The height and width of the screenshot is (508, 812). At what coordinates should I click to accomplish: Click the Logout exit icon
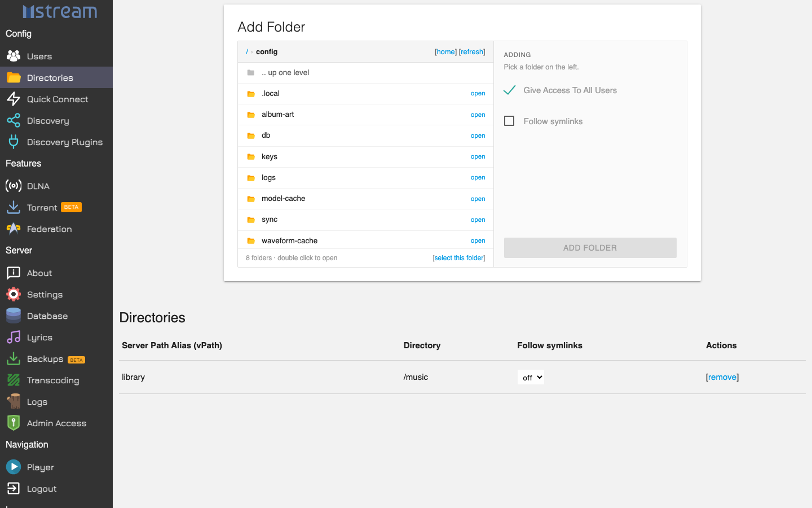pos(14,488)
